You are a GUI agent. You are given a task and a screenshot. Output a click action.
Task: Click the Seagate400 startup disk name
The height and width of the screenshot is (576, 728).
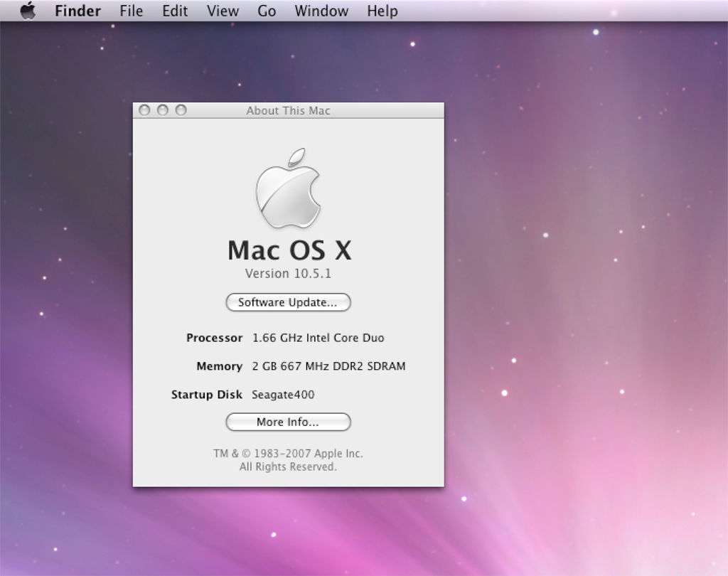(283, 395)
